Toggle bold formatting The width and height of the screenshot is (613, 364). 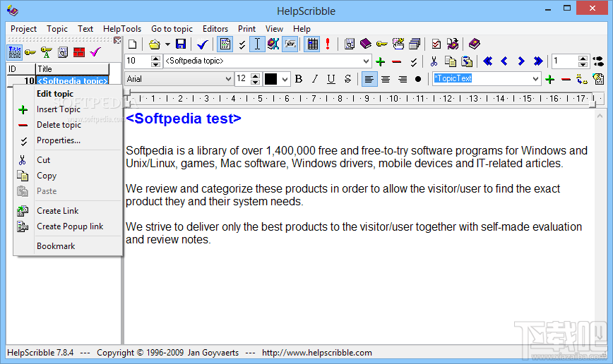(299, 79)
